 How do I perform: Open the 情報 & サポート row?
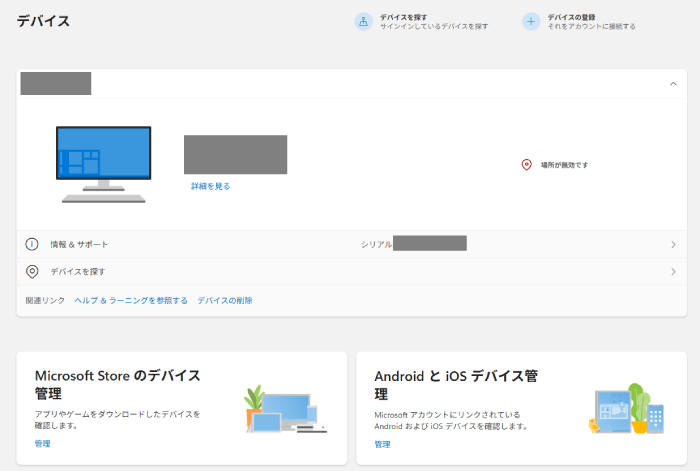pos(351,244)
